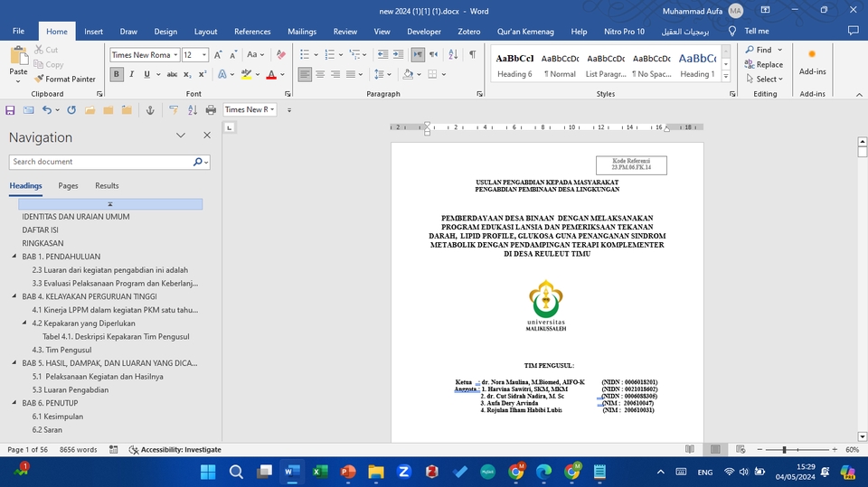The image size is (868, 487).
Task: Toggle Italic formatting
Action: click(x=132, y=74)
